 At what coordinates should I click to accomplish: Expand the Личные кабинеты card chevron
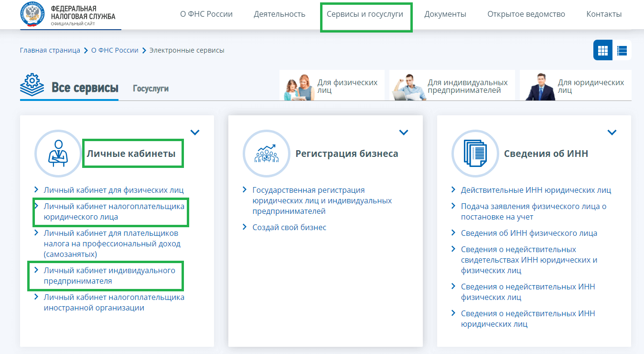pyautogui.click(x=195, y=133)
